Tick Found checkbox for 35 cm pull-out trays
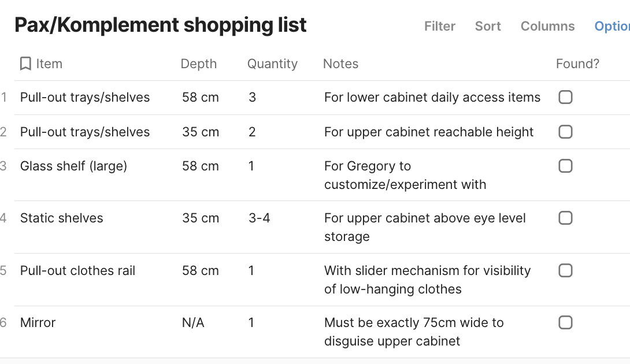 pos(565,132)
